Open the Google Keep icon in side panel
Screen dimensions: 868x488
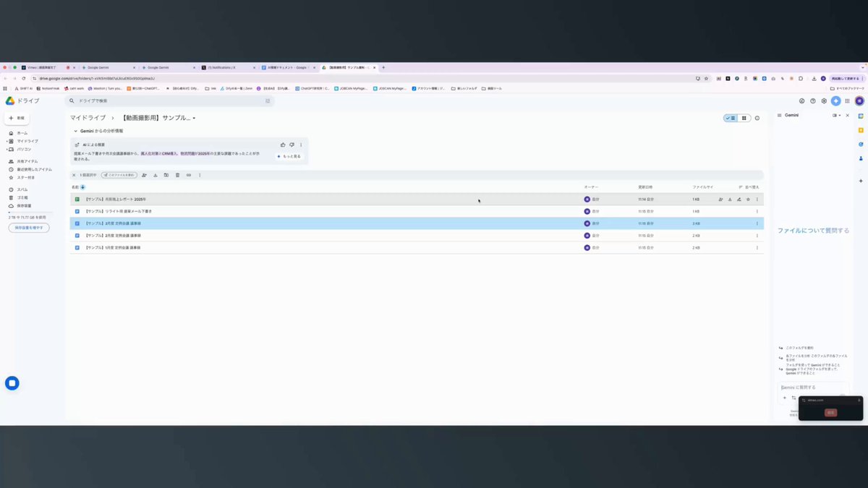(861, 130)
